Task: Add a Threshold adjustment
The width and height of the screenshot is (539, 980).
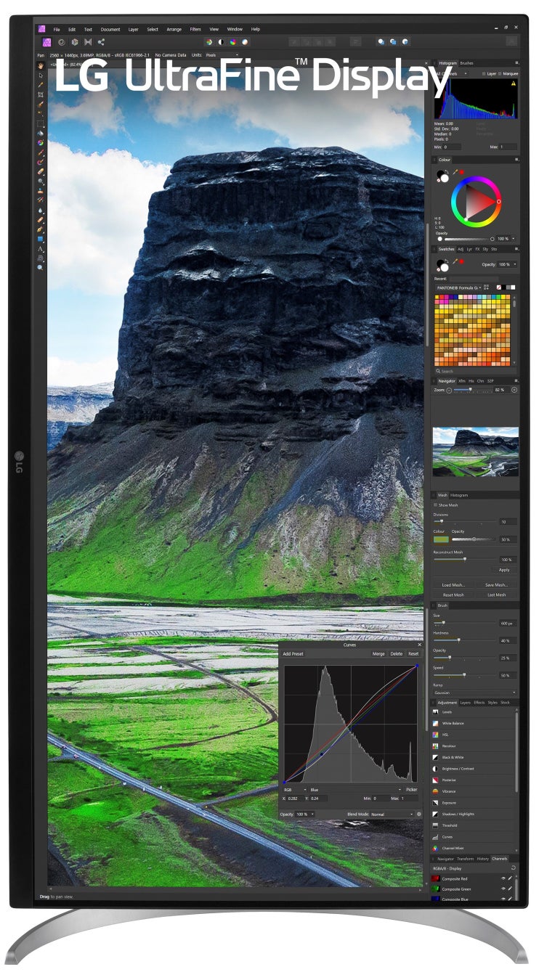Action: tap(474, 825)
